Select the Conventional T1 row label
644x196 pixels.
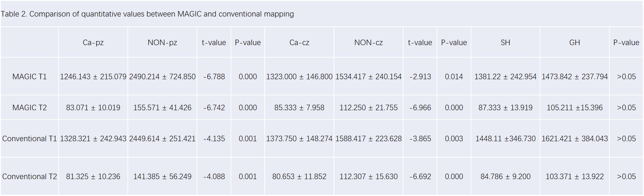tap(30, 138)
